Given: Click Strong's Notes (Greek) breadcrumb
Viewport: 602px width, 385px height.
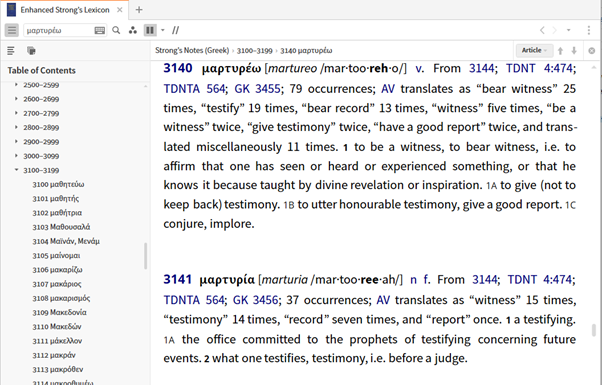Looking at the screenshot, I should tap(192, 50).
